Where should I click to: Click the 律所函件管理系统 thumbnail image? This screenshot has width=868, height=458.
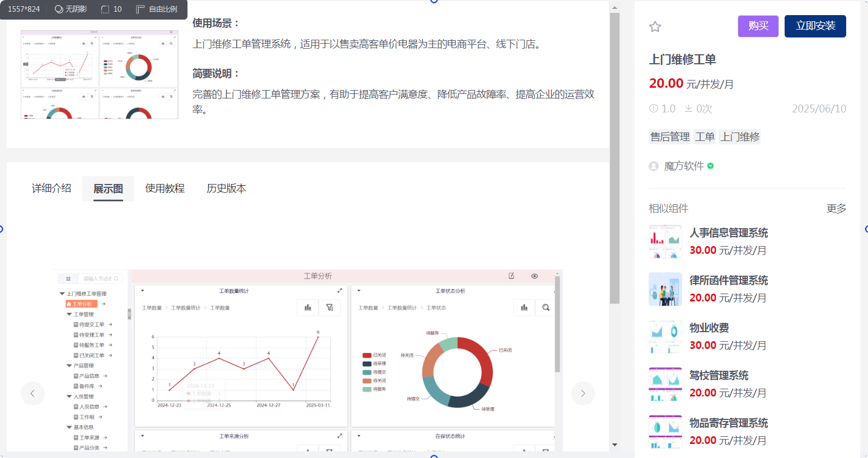point(665,289)
